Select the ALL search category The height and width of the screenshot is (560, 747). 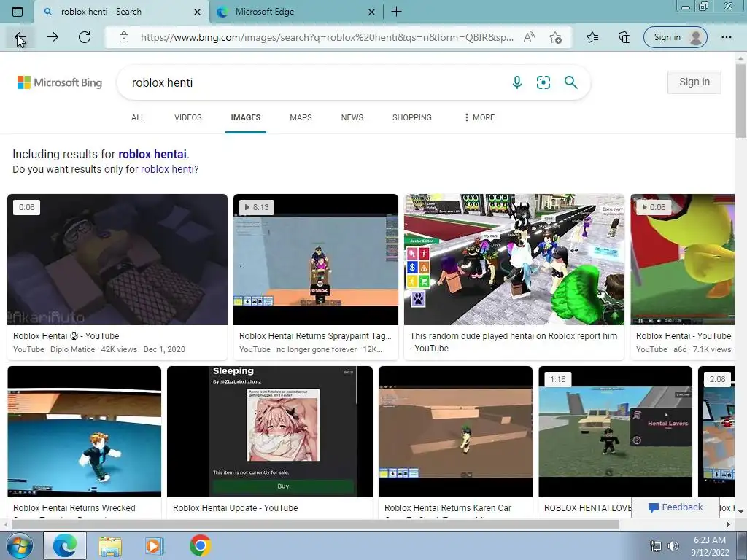click(x=138, y=117)
